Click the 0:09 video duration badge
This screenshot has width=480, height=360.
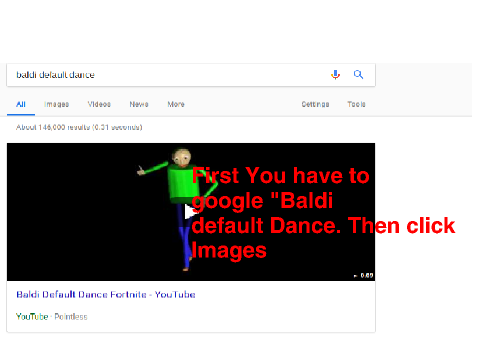[x=364, y=276]
